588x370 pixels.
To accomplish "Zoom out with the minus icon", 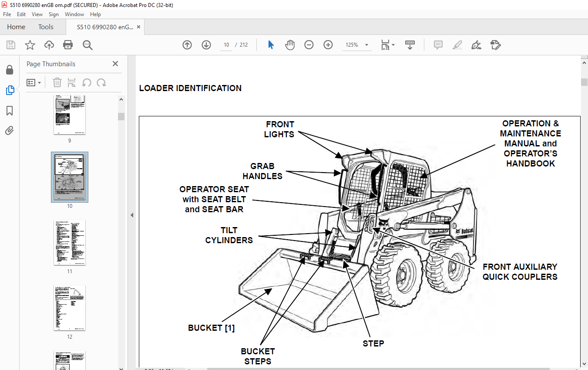I will pyautogui.click(x=309, y=45).
